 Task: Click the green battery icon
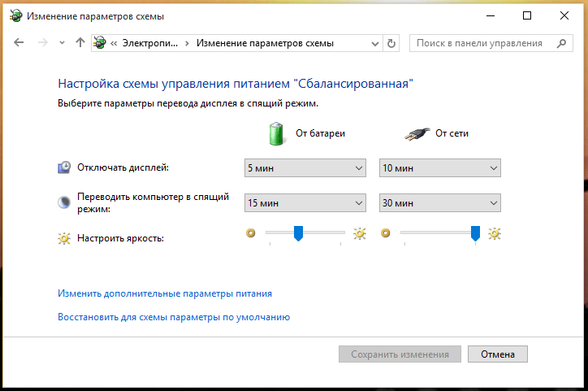click(279, 133)
